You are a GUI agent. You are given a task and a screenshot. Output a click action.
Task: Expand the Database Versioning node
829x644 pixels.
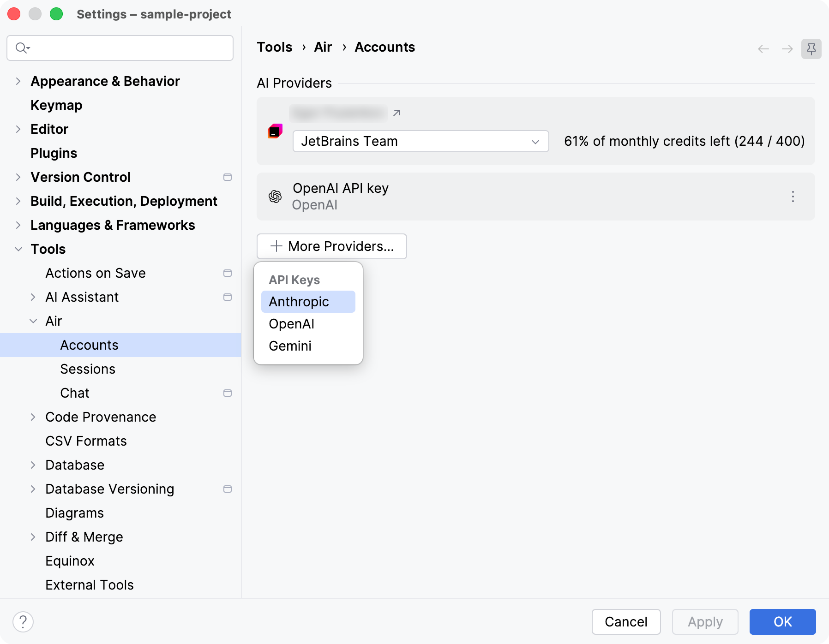(x=33, y=489)
